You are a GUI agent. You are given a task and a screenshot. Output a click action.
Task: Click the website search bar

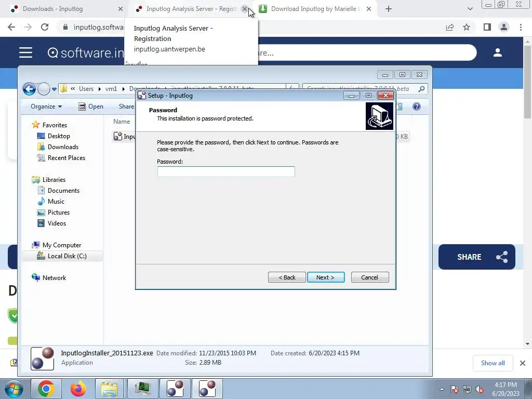[x=366, y=52]
